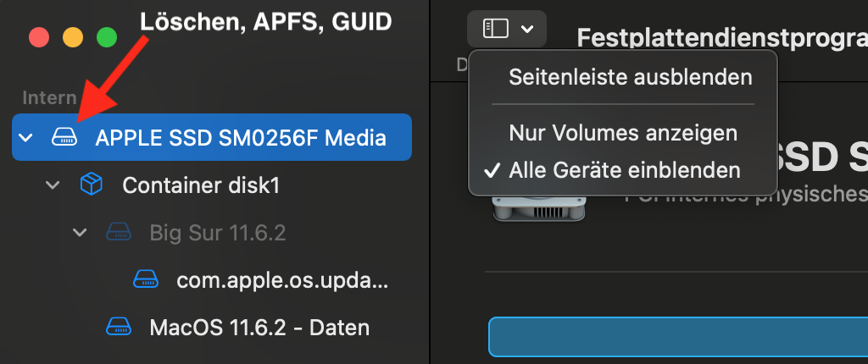Collapse the Big Sur 11.6.2 chevron
Viewport: 868px width, 364px height.
(x=81, y=232)
